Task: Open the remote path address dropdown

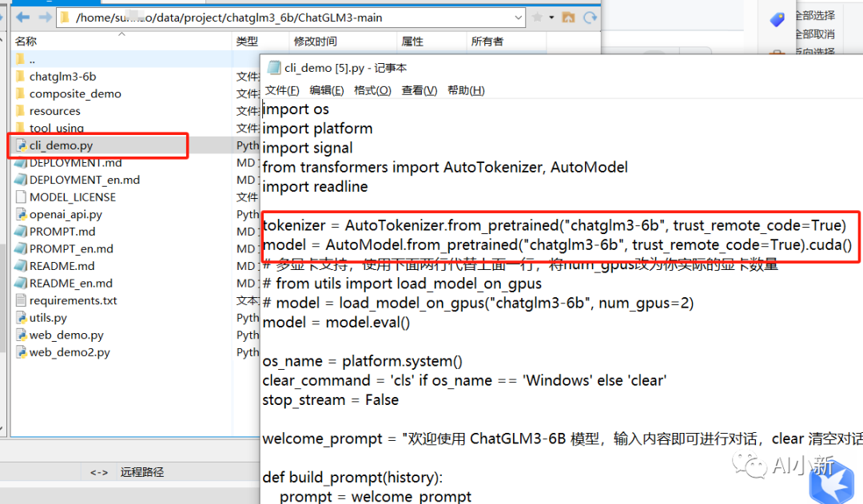Action: (x=518, y=18)
